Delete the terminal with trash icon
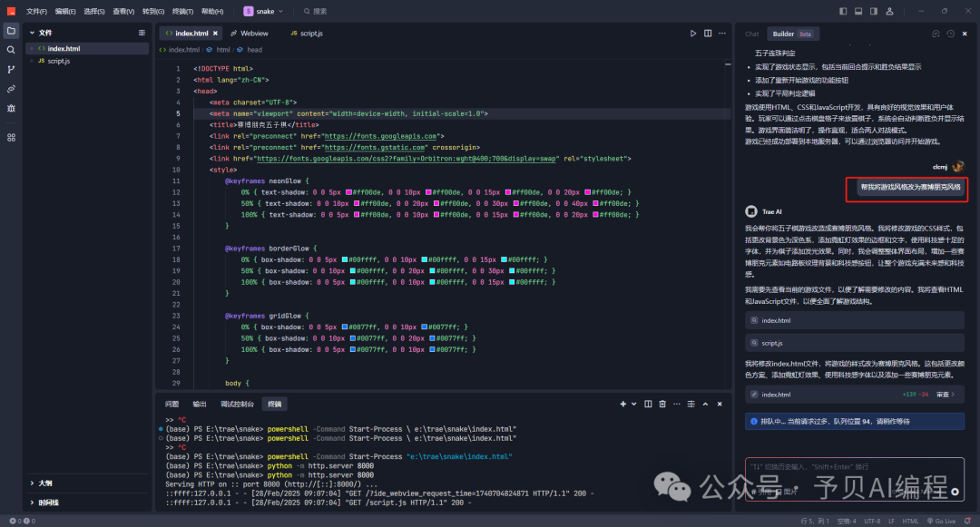Screen dimensions: 980x527 pos(661,404)
